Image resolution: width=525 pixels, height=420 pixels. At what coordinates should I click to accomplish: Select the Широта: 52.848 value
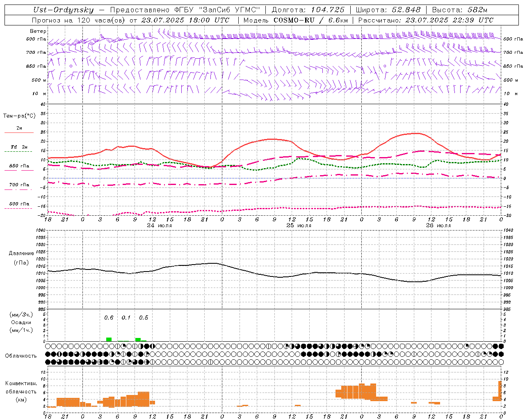click(388, 10)
